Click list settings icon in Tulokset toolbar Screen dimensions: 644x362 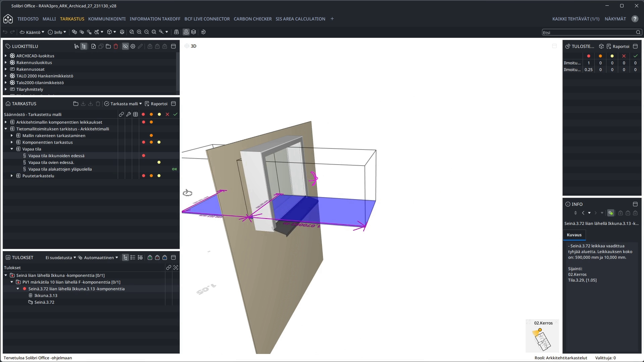[140, 257]
